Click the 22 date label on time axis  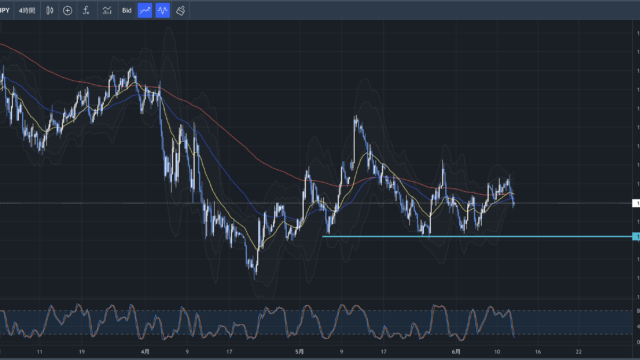[x=578, y=351]
